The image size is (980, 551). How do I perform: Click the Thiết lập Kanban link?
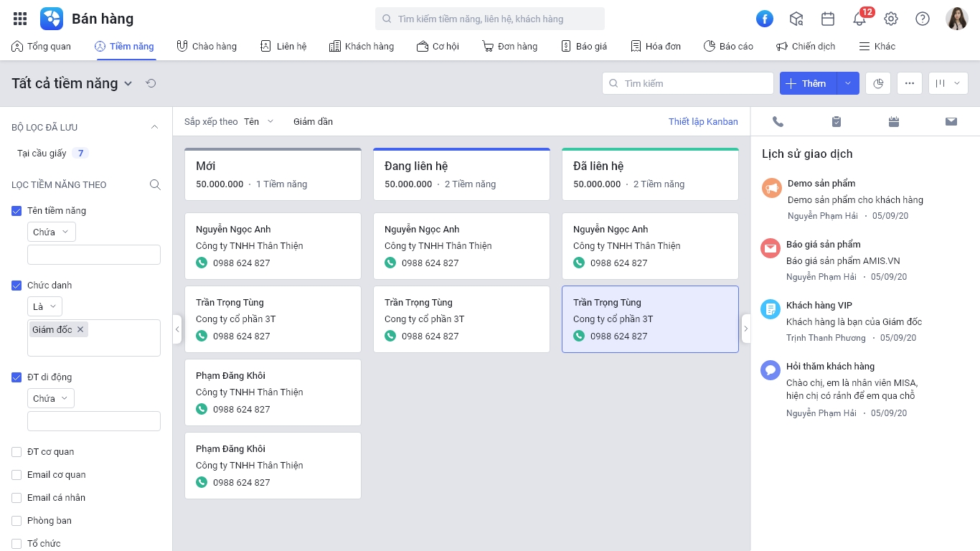coord(703,121)
